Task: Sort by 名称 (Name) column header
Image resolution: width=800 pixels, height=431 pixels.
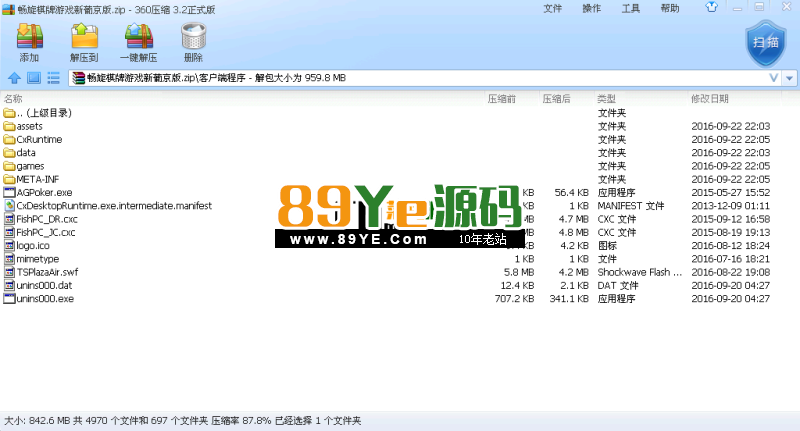Action: tap(13, 98)
